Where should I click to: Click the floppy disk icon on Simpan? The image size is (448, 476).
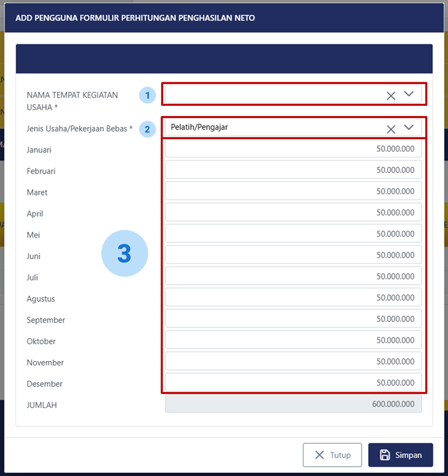tap(385, 455)
